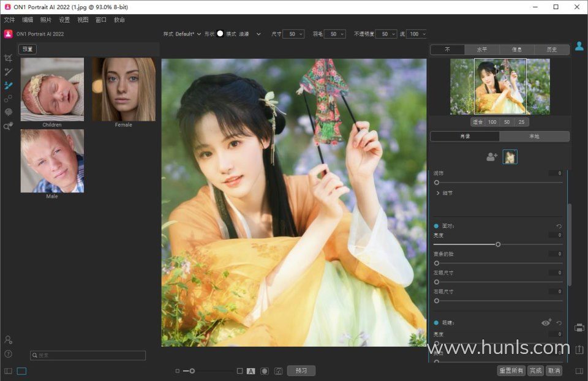Screen dimensions: 588x381
Task: Toggle the A auto-mask button in bottom bar
Action: point(251,371)
